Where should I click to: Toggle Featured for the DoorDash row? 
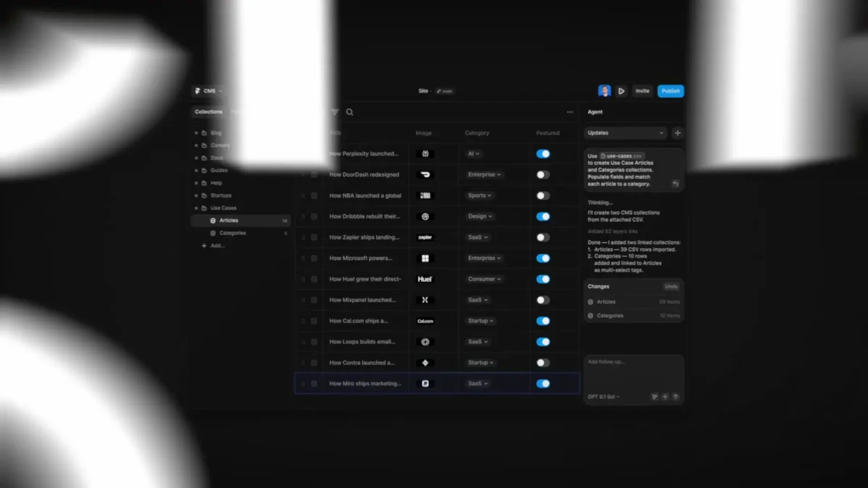tap(543, 175)
